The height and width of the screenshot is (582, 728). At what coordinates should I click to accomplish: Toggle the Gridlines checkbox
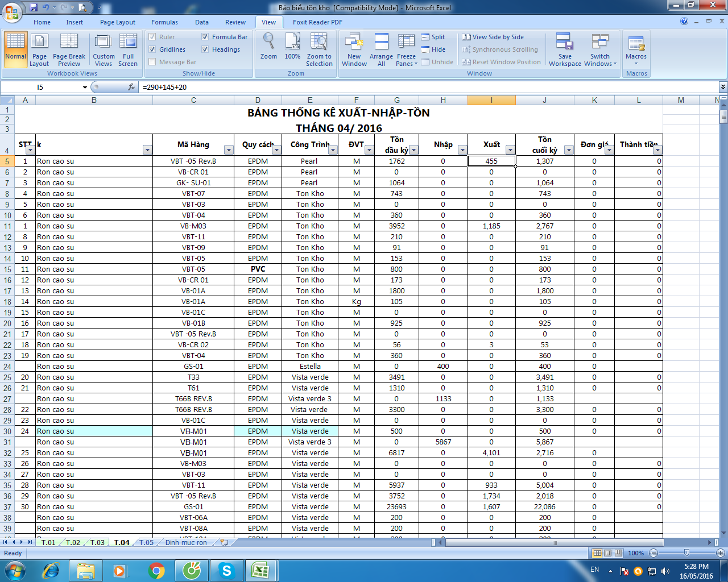pyautogui.click(x=152, y=49)
